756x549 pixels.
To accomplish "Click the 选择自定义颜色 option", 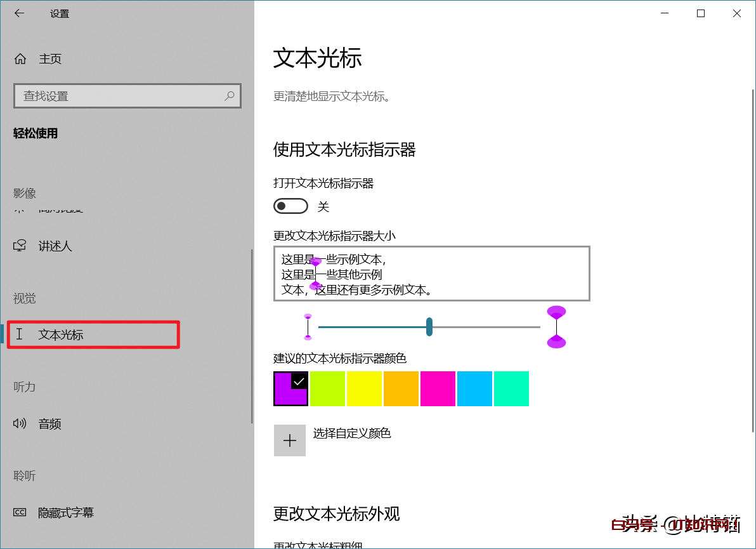I will [x=351, y=433].
